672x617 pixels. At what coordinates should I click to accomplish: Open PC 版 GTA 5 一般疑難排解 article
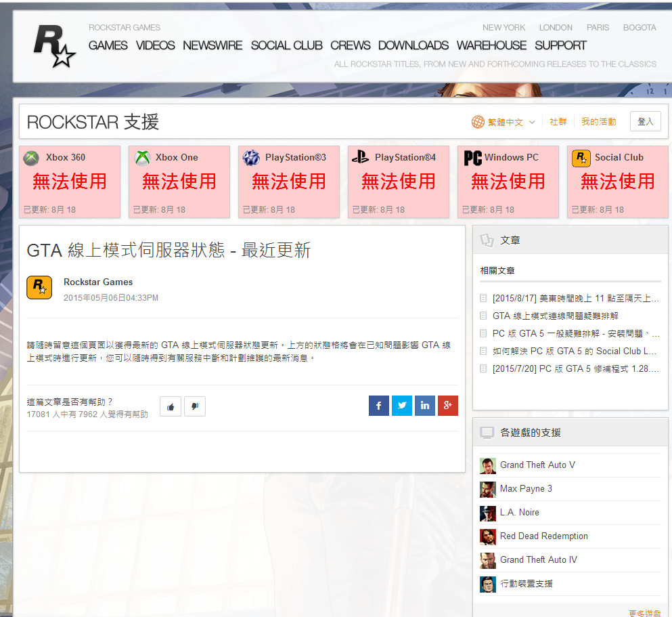(x=576, y=334)
